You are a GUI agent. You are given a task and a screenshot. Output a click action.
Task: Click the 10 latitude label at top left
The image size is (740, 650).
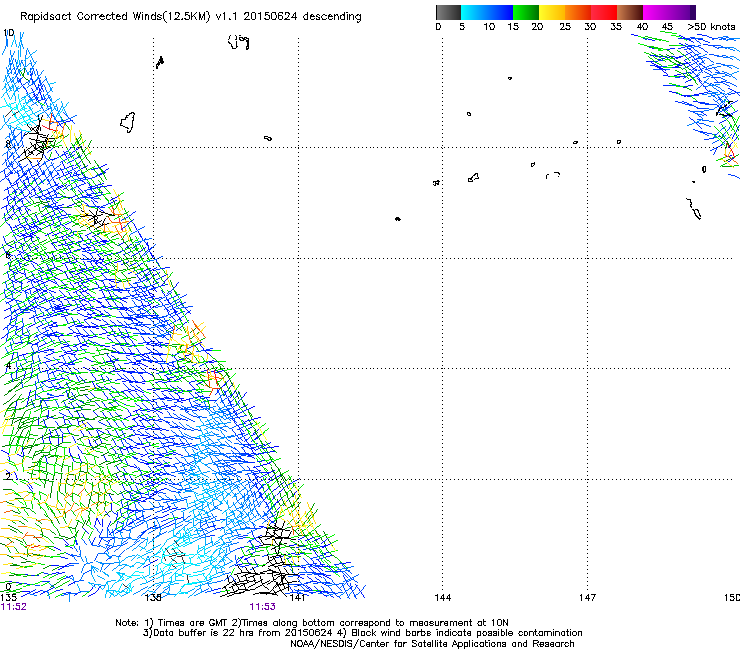pyautogui.click(x=9, y=33)
